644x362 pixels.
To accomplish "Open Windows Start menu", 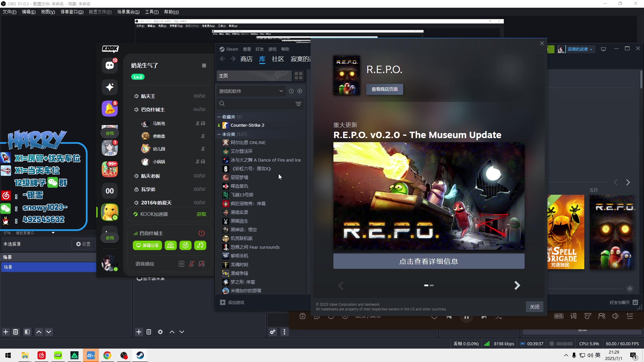I will point(8,355).
